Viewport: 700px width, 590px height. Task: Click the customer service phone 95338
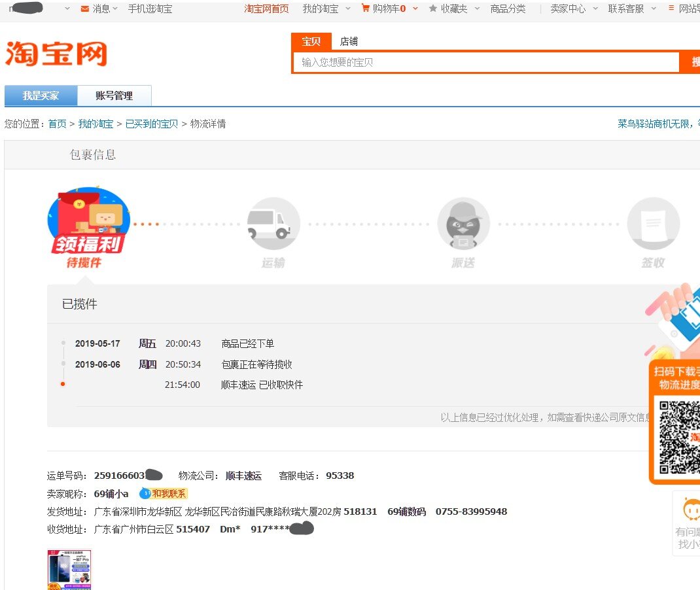coord(340,476)
